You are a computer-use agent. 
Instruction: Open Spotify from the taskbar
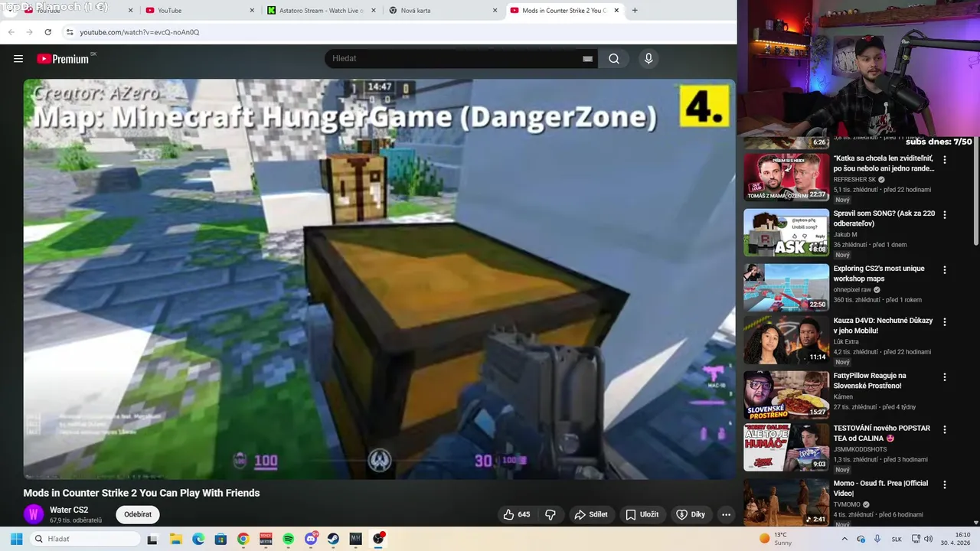pyautogui.click(x=288, y=539)
